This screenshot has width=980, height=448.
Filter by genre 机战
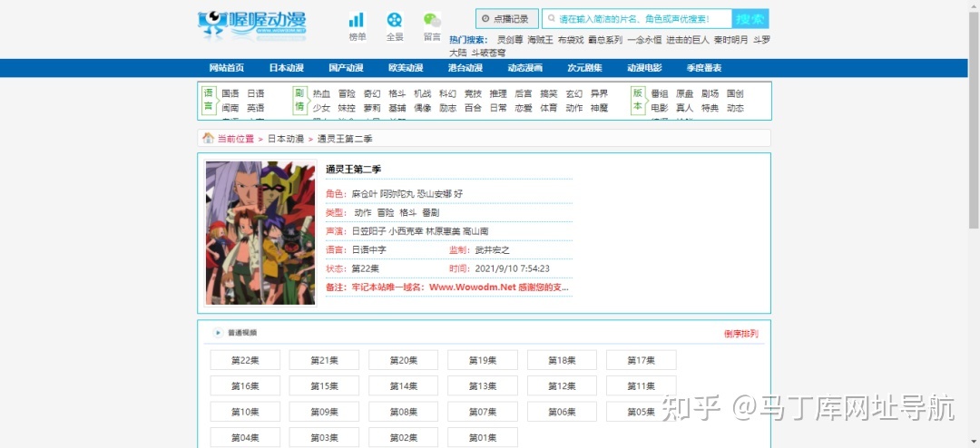[x=423, y=93]
